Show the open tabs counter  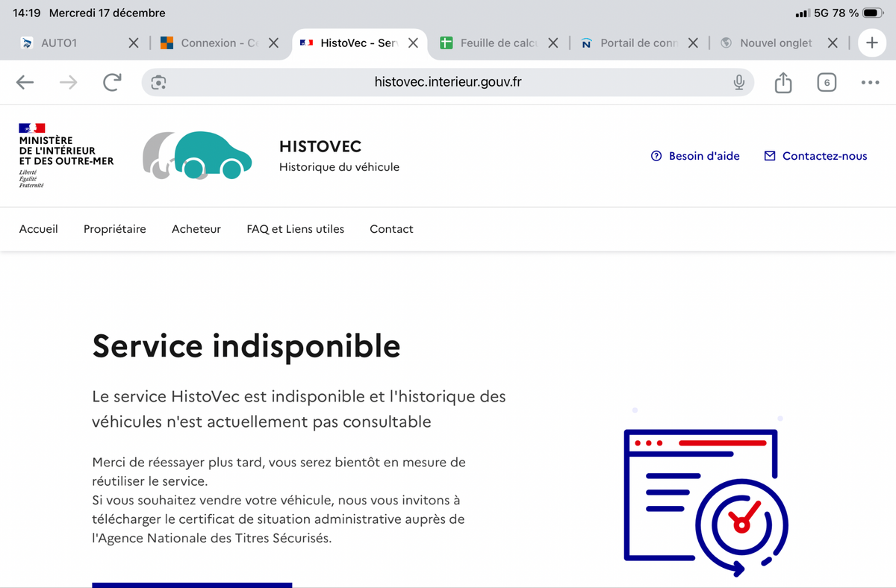pyautogui.click(x=826, y=82)
